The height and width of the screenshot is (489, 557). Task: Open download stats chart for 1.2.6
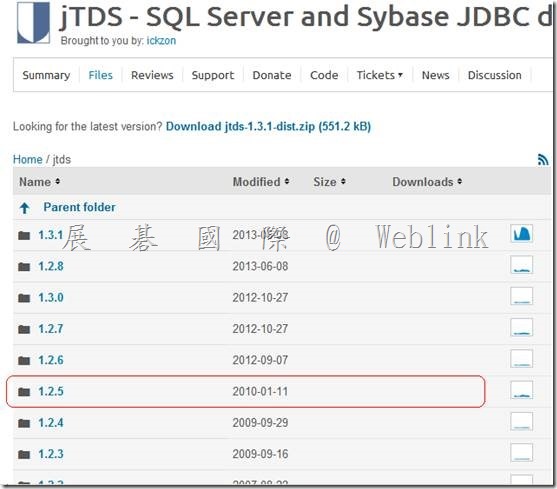point(521,359)
